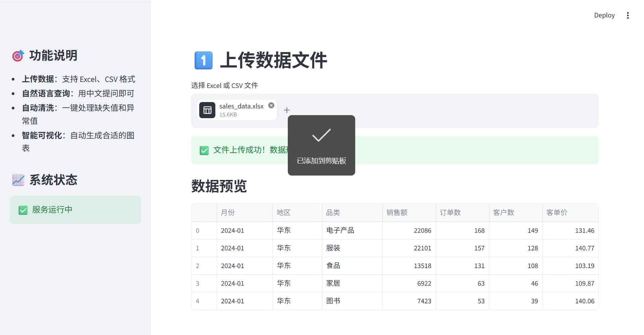Click the green check in the upload success message
644x335 pixels.
point(204,150)
